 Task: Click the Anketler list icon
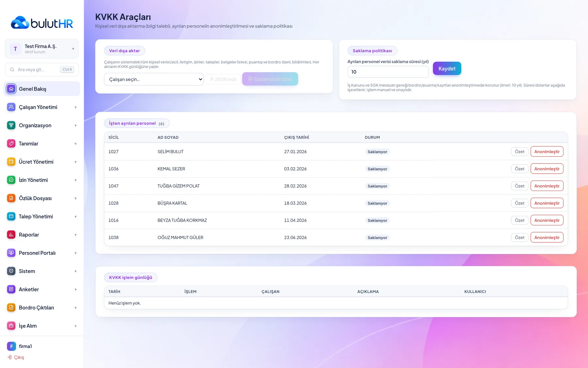click(x=11, y=289)
